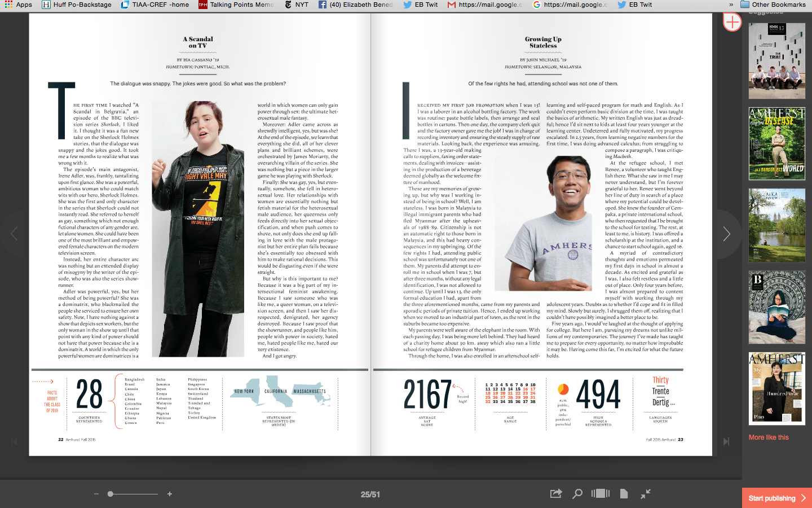Click the orange plus clip button

tap(732, 23)
